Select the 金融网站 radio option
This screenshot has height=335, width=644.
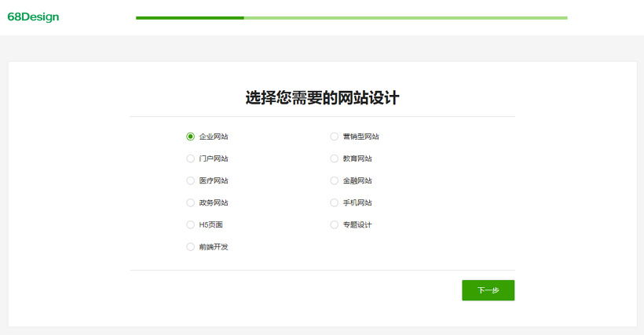(335, 180)
